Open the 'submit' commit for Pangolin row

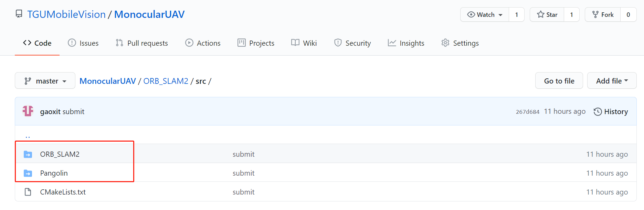244,173
